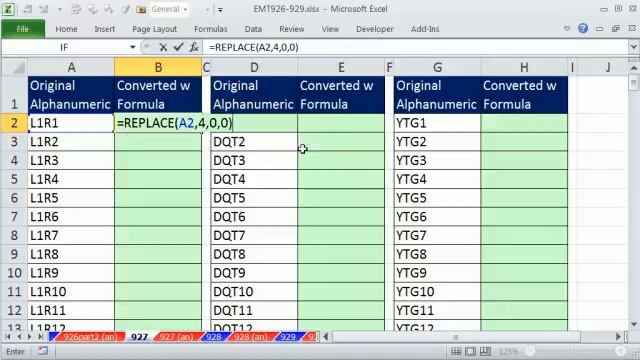640x360 pixels.
Task: Open Insert Function with the fx icon
Action: 194,47
